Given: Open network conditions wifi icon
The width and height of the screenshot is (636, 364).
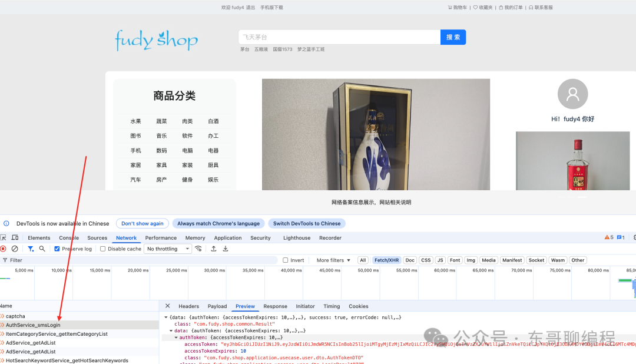Looking at the screenshot, I should click(198, 249).
